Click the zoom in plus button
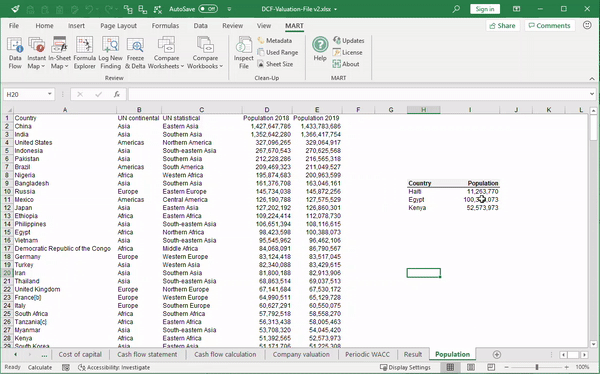This screenshot has height=374, width=600. pos(566,367)
